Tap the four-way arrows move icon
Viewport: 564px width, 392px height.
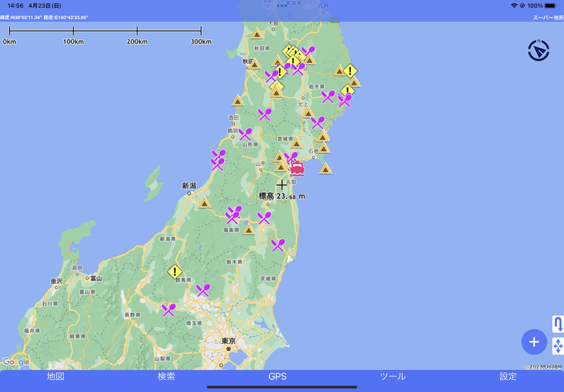click(x=558, y=346)
